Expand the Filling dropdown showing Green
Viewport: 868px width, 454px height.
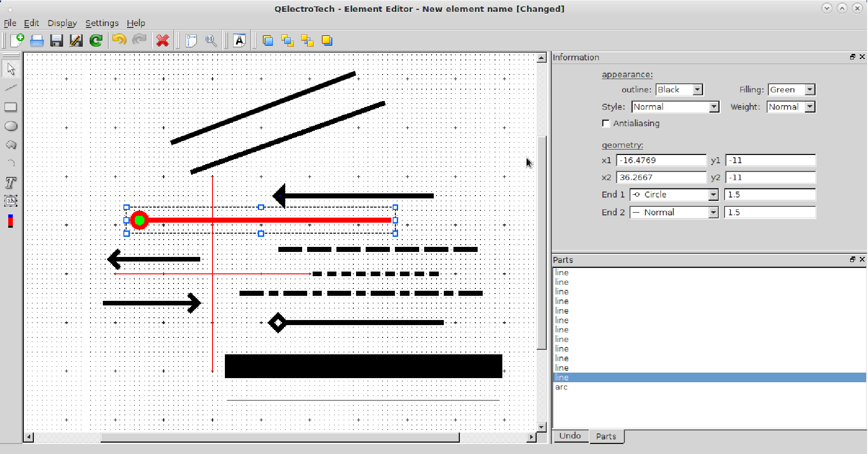click(791, 90)
